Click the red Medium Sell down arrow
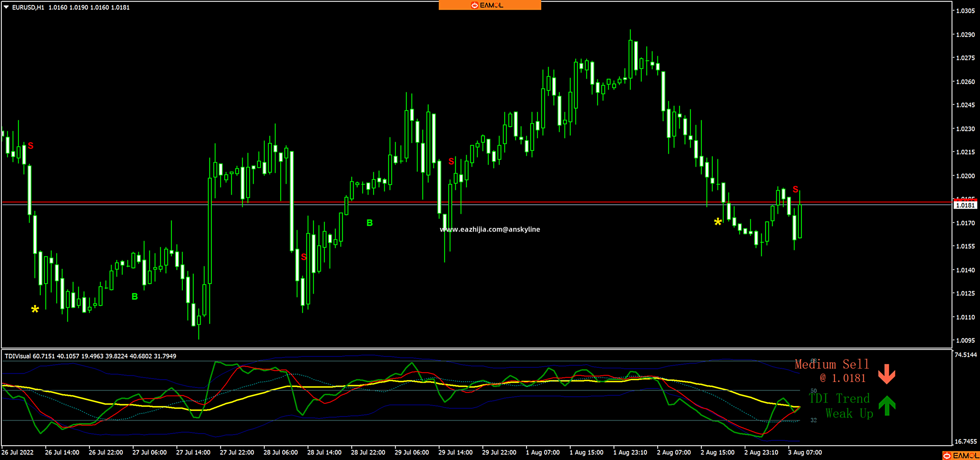 (886, 374)
